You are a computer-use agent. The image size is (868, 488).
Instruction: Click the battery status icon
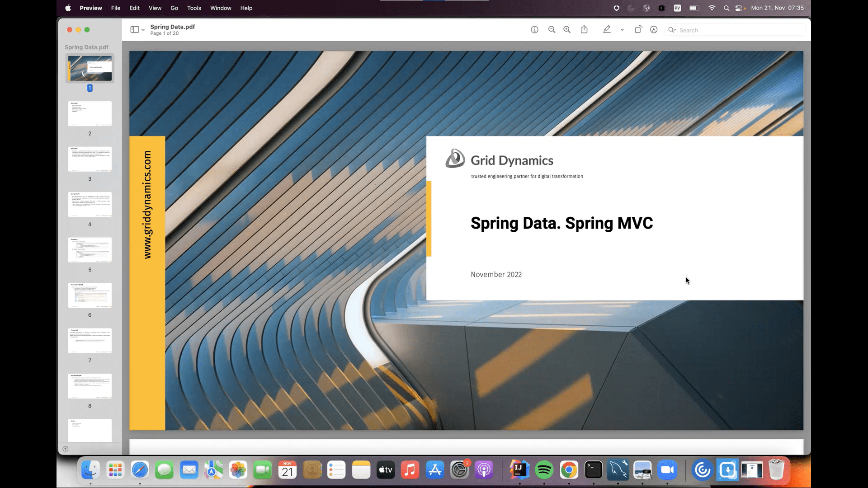click(695, 8)
